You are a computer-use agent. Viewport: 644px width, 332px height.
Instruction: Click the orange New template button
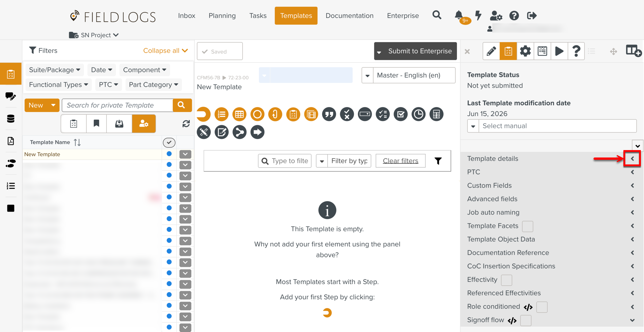click(42, 105)
